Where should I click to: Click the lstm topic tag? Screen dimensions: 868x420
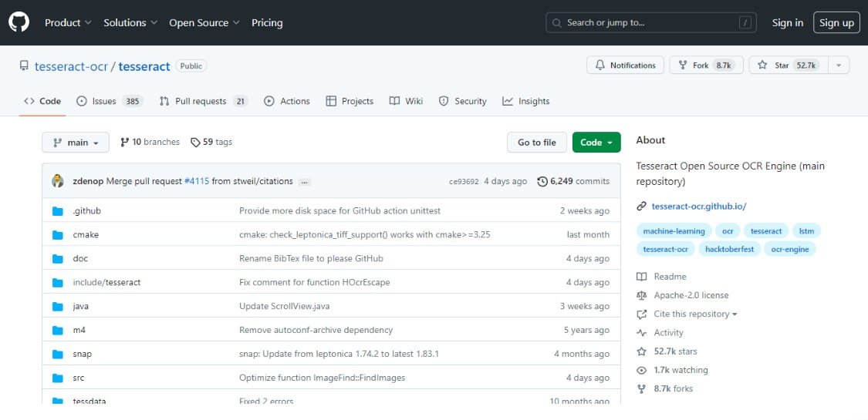[x=806, y=231]
